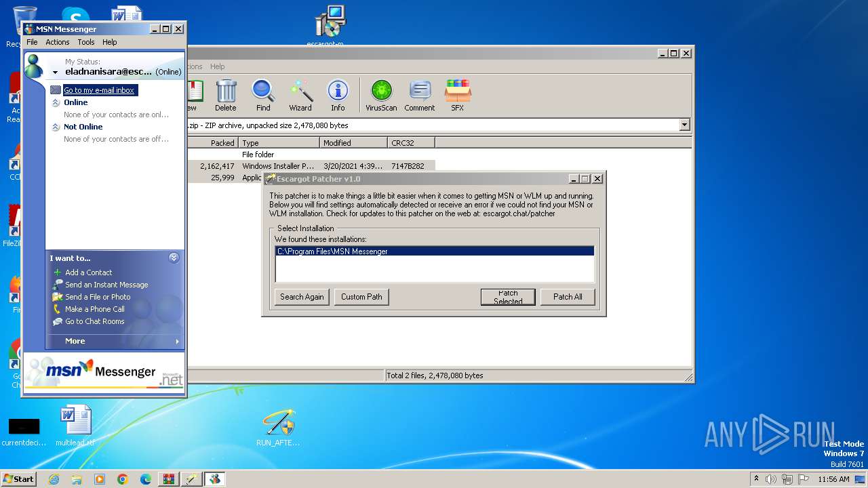Follow the Go to my e-mail inbox link
This screenshot has width=868, height=488.
tap(99, 90)
